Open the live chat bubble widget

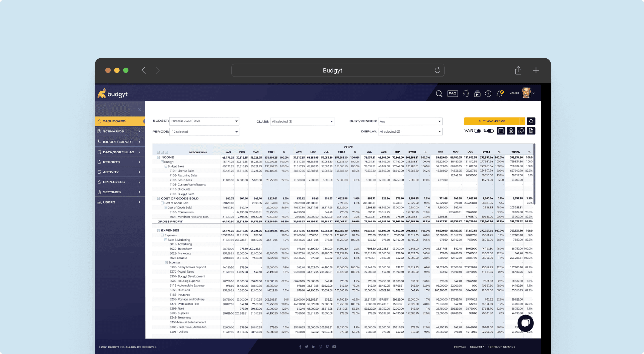pyautogui.click(x=525, y=323)
